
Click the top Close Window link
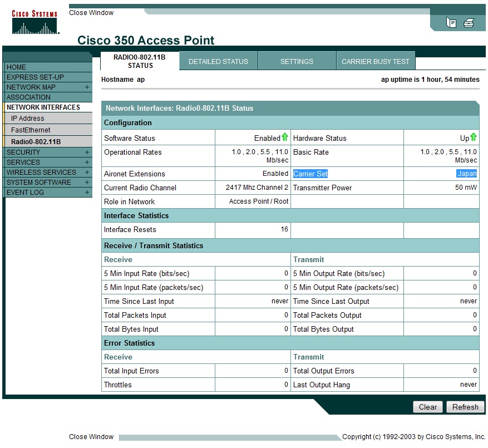91,13
